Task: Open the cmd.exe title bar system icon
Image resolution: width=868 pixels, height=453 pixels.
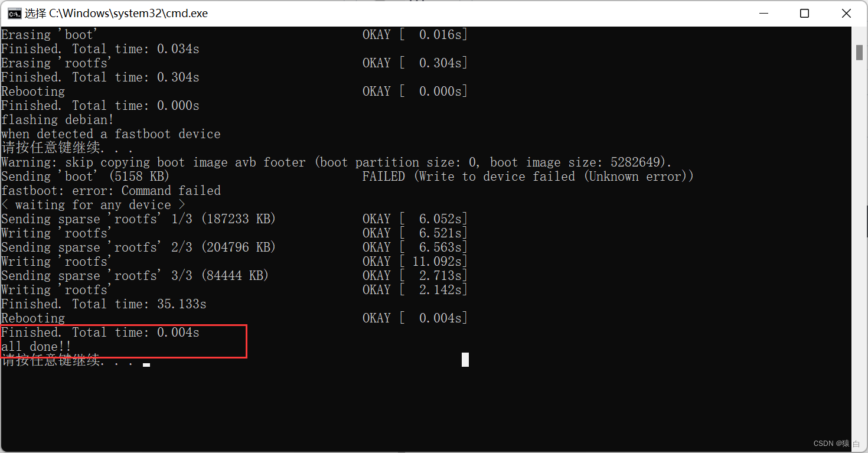Action: pos(14,13)
